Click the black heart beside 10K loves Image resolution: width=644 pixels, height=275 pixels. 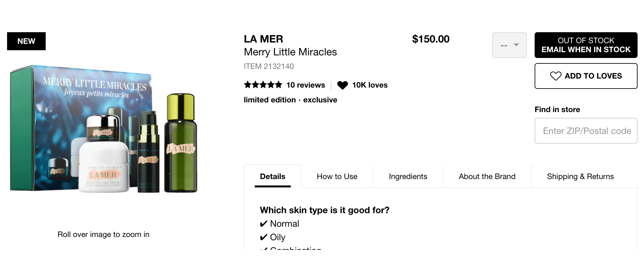click(x=343, y=85)
